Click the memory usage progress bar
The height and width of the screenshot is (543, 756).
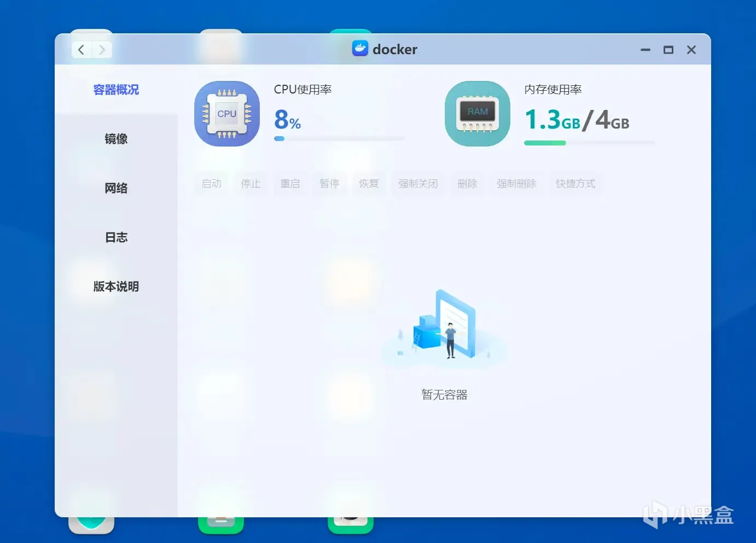click(x=590, y=143)
